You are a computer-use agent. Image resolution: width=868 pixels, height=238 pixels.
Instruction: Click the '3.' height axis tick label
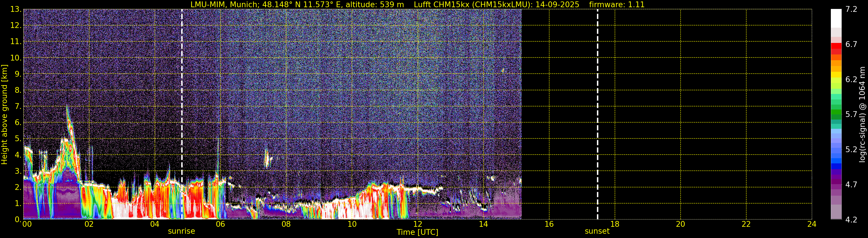(x=18, y=171)
